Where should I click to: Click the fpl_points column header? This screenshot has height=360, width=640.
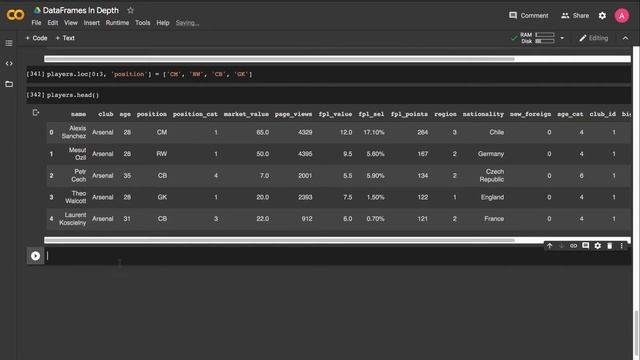click(x=409, y=114)
